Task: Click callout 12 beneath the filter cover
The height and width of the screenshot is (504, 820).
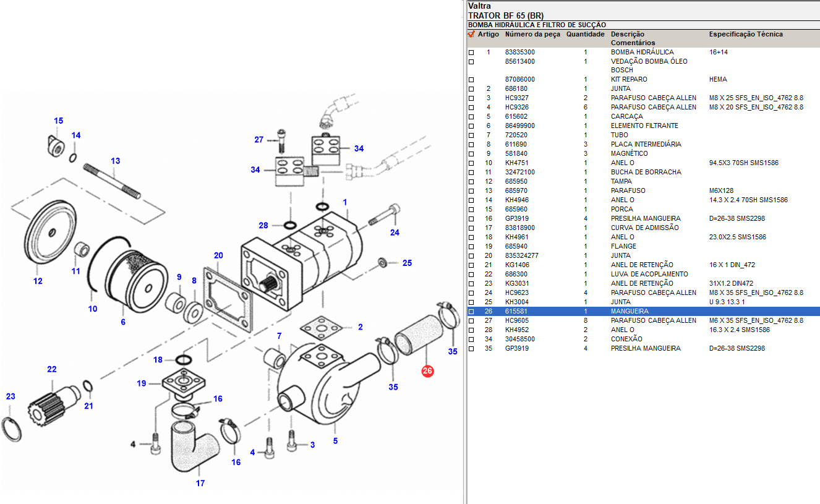Action: click(38, 281)
